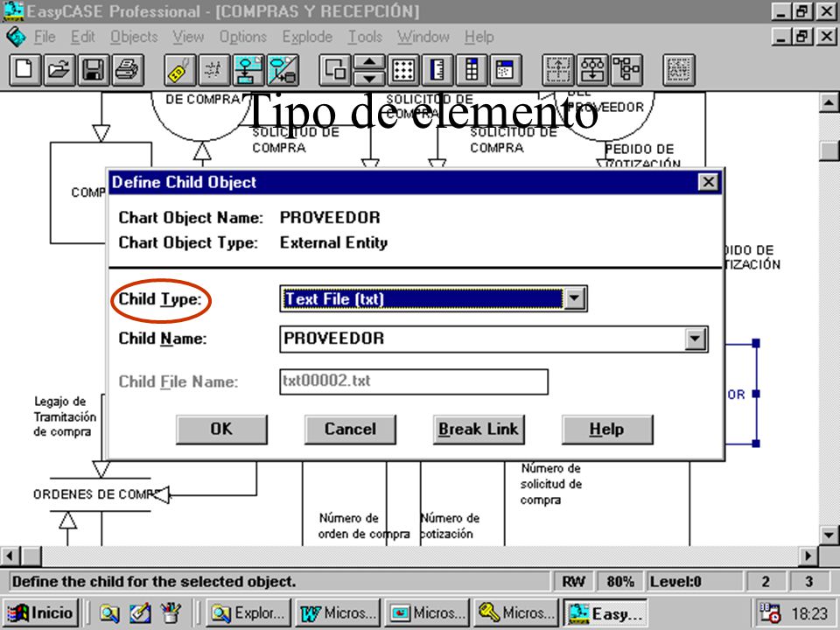Viewport: 840px width, 630px height.
Task: Click the 80% zoom status bar field
Action: (x=619, y=582)
